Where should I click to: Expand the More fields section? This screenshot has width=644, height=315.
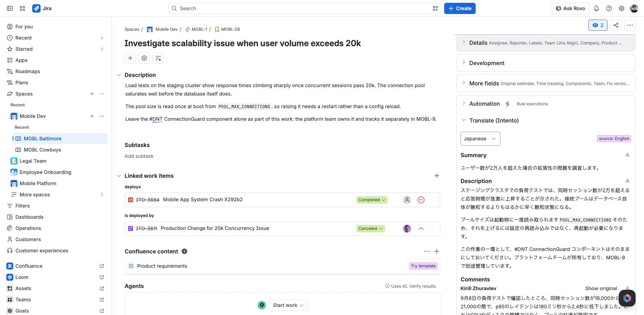click(x=546, y=83)
